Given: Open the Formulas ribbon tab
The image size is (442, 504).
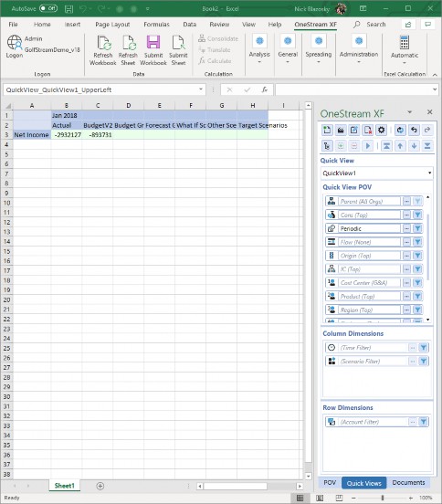Looking at the screenshot, I should pos(156,25).
